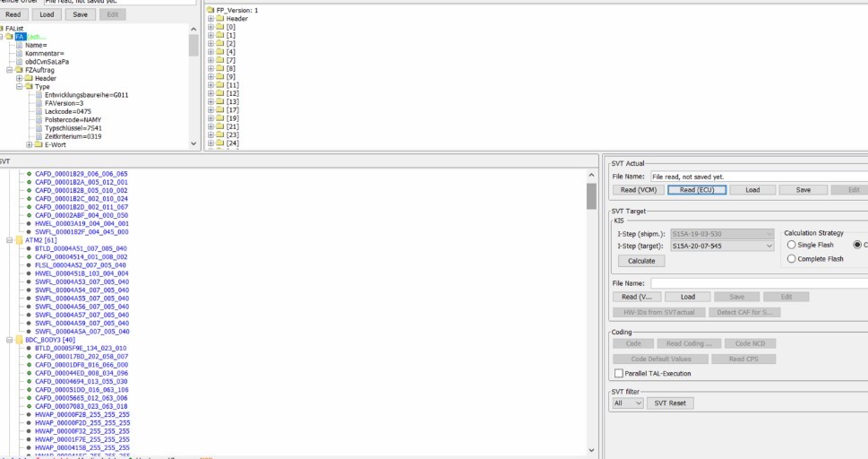Screen dimensions: 868x459
Task: Click document icon beside Typschlüssel=7S41
Action: [39, 128]
